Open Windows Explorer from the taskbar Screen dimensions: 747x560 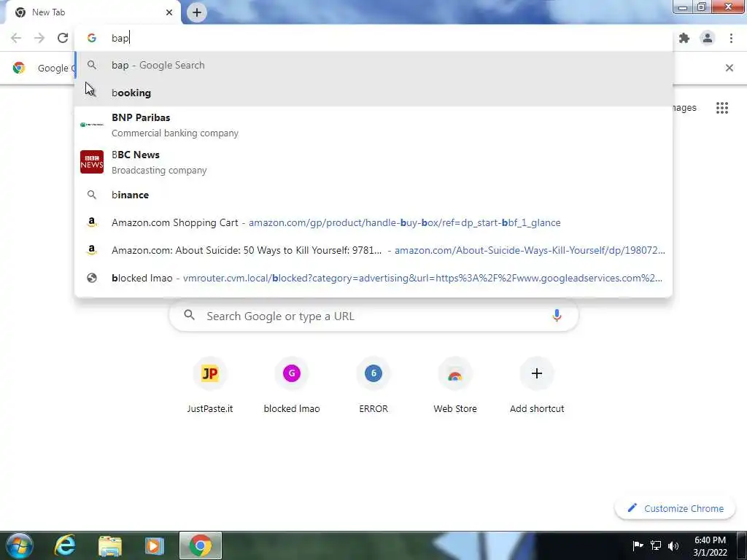110,545
